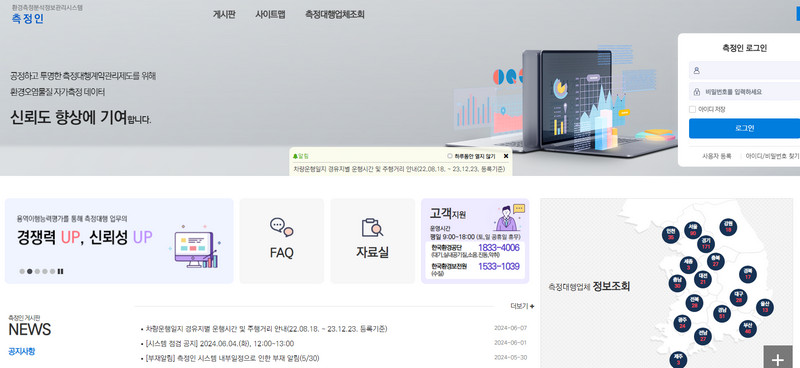This screenshot has width=800, height=368.
Task: Open the 게시판 menu
Action: click(x=224, y=15)
